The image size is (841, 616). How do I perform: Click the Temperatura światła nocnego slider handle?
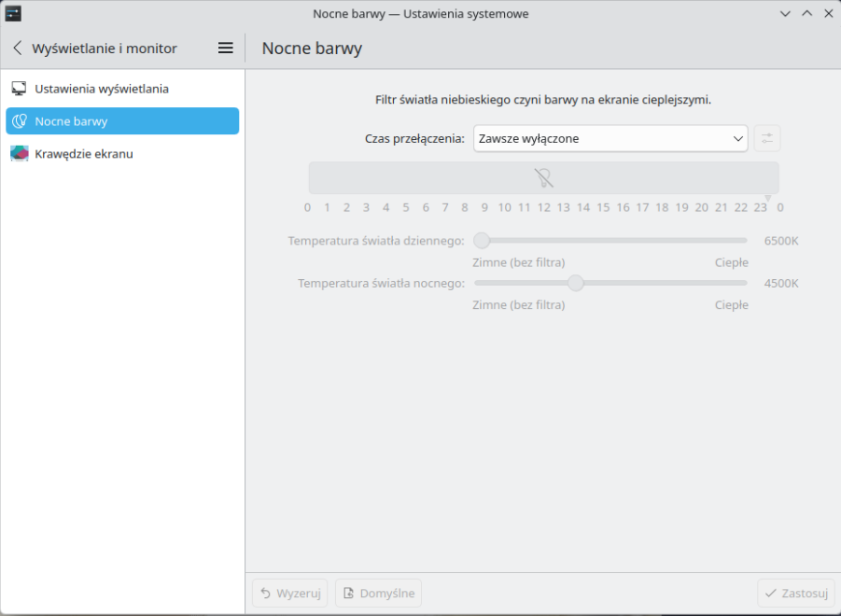click(576, 283)
